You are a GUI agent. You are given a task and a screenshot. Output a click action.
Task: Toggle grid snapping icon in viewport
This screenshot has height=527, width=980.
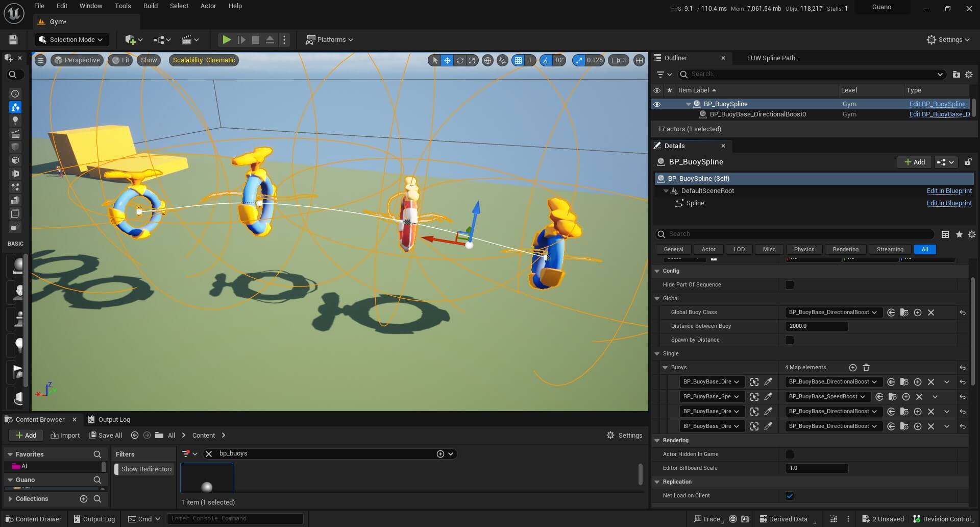click(x=519, y=60)
